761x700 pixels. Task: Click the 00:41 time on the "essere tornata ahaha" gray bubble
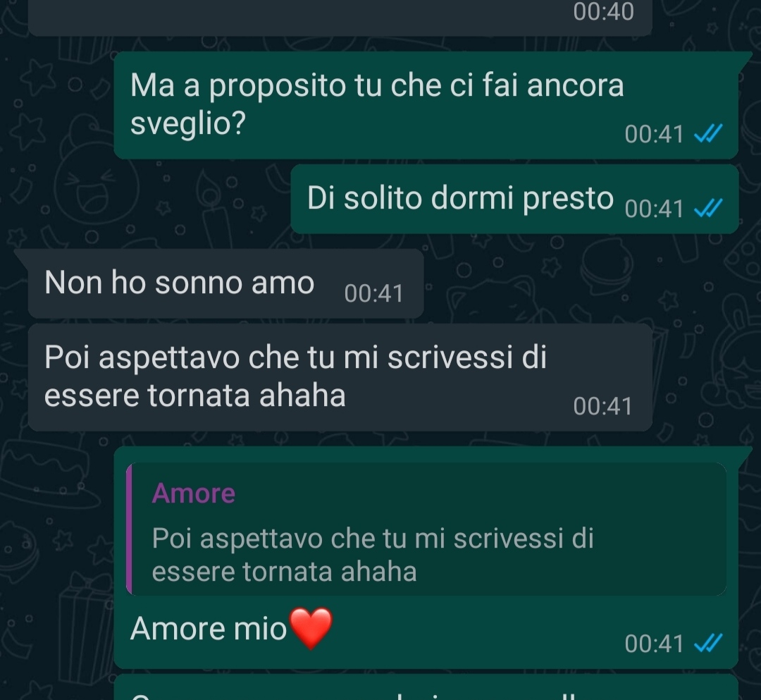coord(602,406)
